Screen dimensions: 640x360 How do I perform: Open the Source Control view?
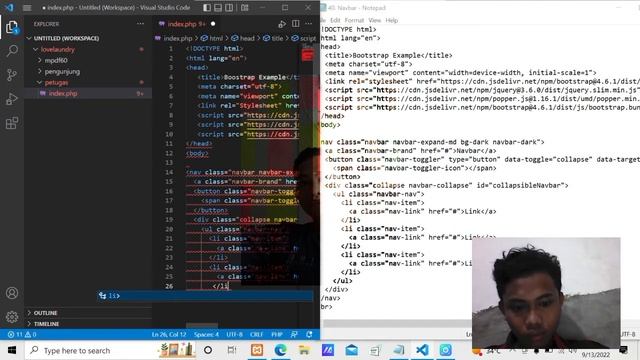point(12,75)
